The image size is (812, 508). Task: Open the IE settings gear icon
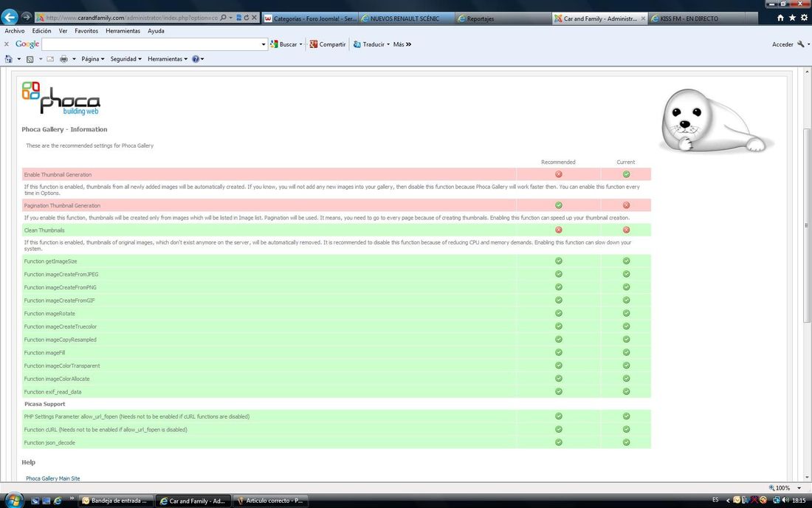pos(804,18)
